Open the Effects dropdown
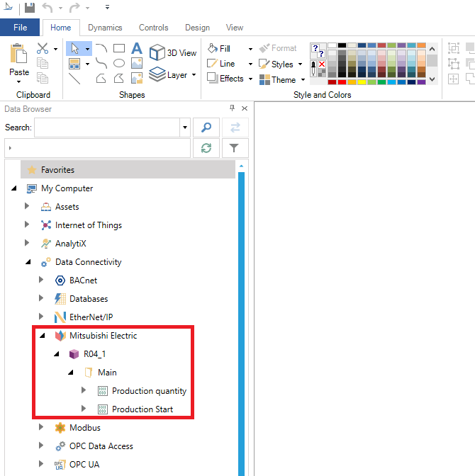The width and height of the screenshot is (475, 476). click(250, 79)
